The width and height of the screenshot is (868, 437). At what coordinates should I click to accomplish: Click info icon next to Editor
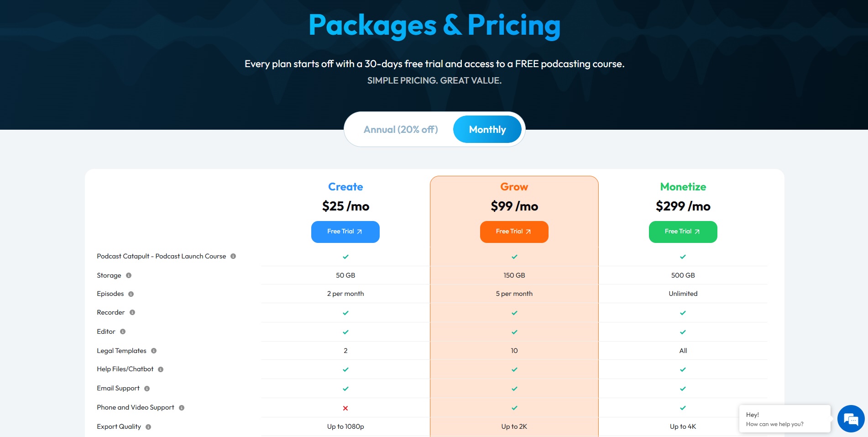(x=123, y=332)
